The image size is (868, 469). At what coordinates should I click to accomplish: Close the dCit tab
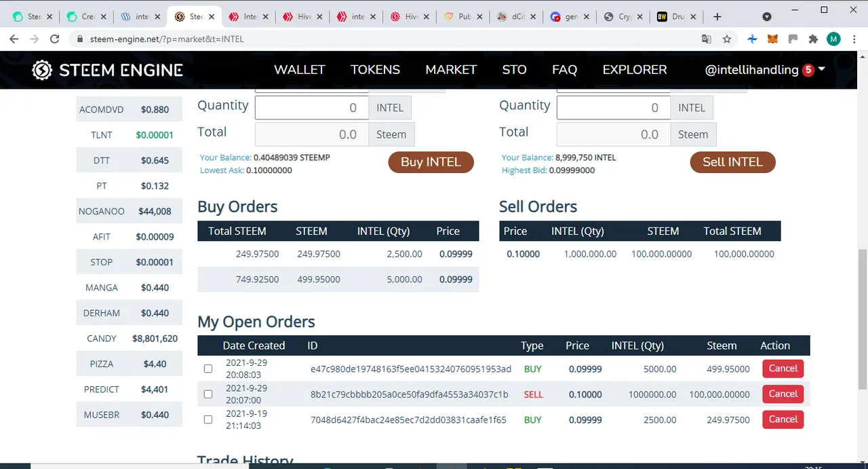click(532, 17)
